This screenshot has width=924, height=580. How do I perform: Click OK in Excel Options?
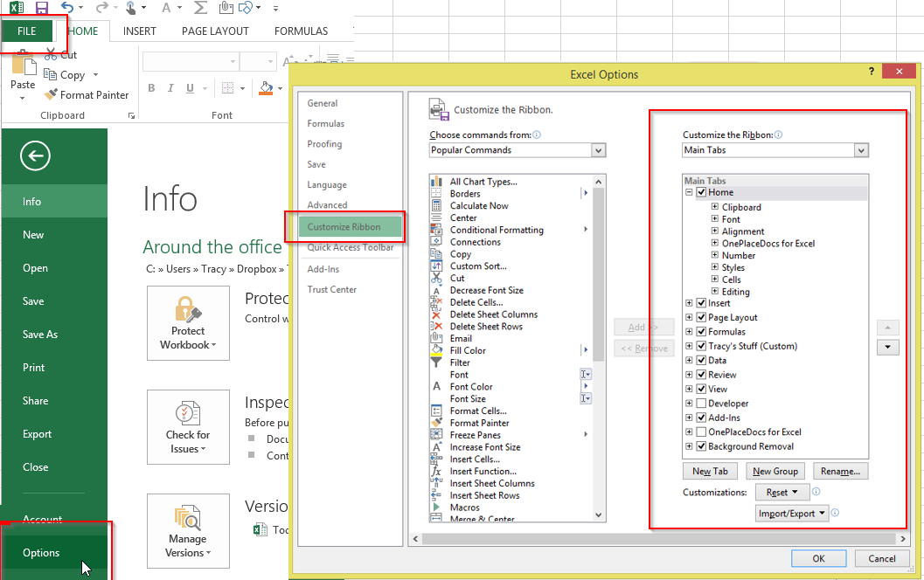818,558
